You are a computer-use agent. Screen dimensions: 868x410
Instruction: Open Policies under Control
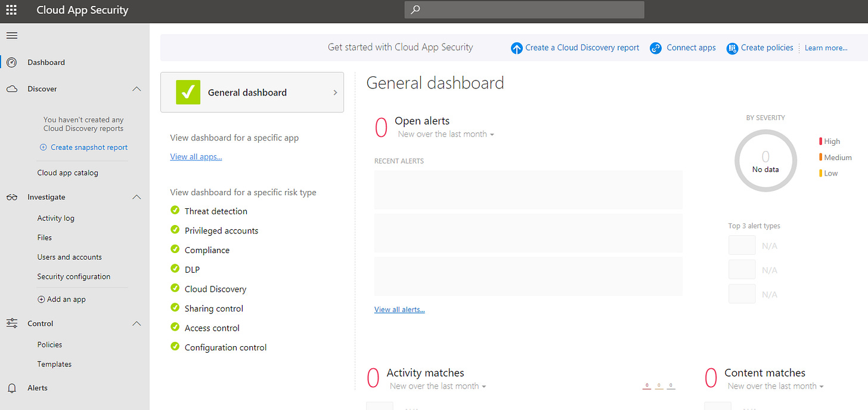[x=49, y=345]
